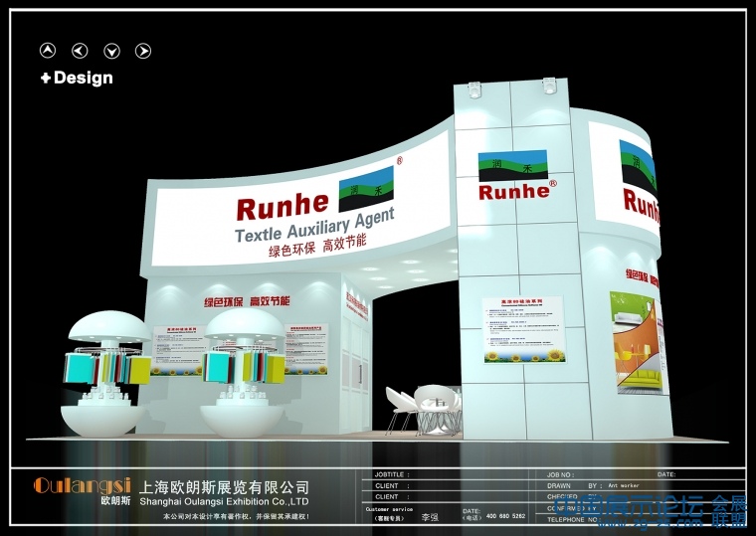Click the JOBTITLE field label
The image size is (756, 536).
(x=392, y=474)
